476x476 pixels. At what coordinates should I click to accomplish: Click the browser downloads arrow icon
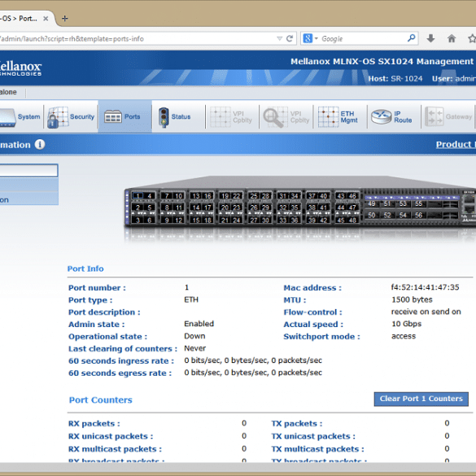pos(430,38)
